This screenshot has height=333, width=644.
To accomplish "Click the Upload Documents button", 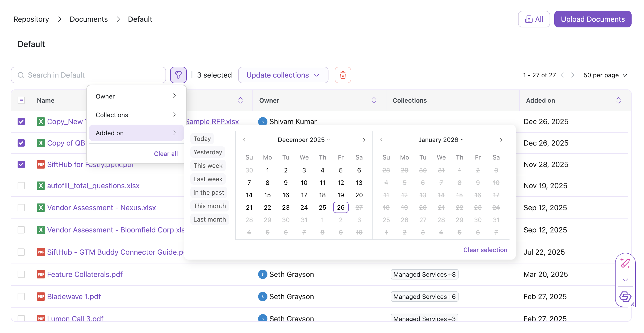I will (593, 19).
